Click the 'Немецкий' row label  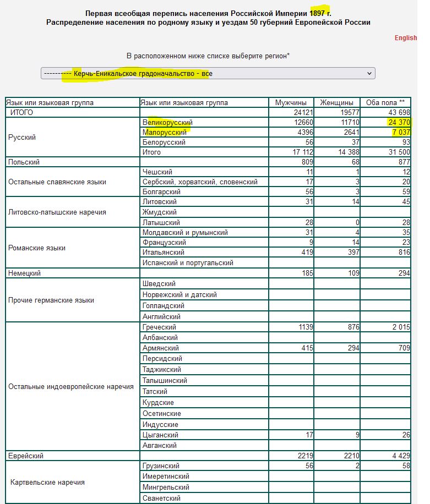25,273
